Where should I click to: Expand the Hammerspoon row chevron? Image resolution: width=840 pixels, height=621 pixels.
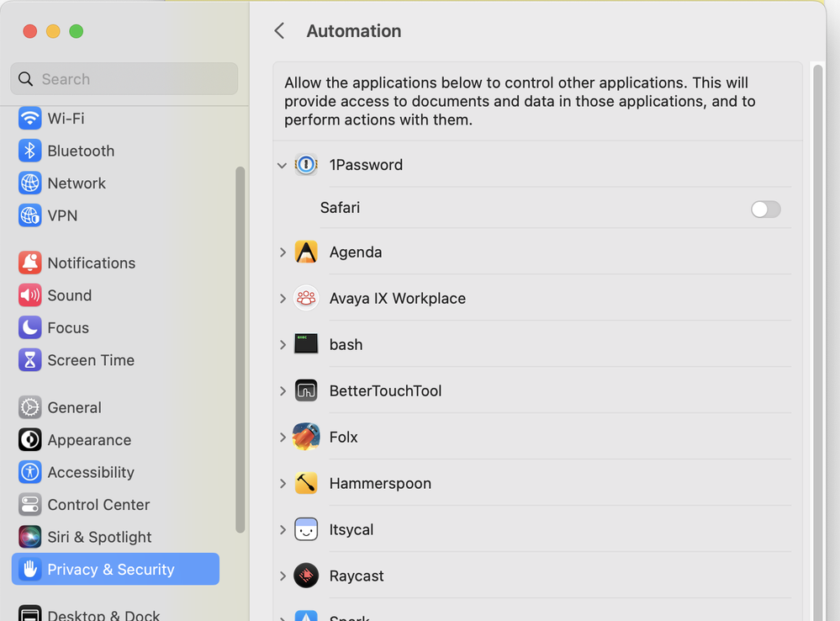coord(283,484)
